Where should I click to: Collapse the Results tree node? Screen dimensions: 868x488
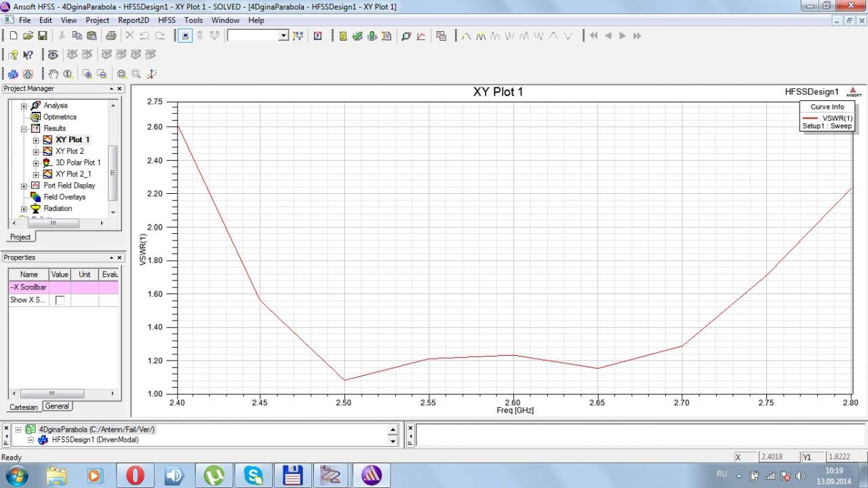coord(24,129)
